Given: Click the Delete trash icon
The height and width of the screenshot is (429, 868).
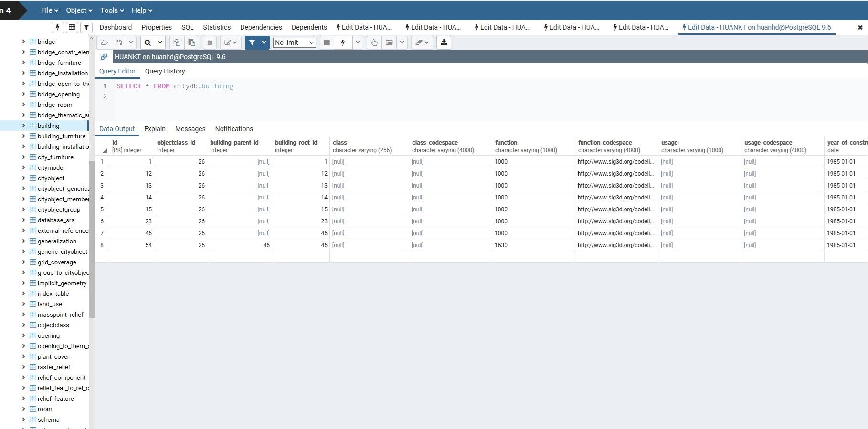Looking at the screenshot, I should (x=210, y=42).
